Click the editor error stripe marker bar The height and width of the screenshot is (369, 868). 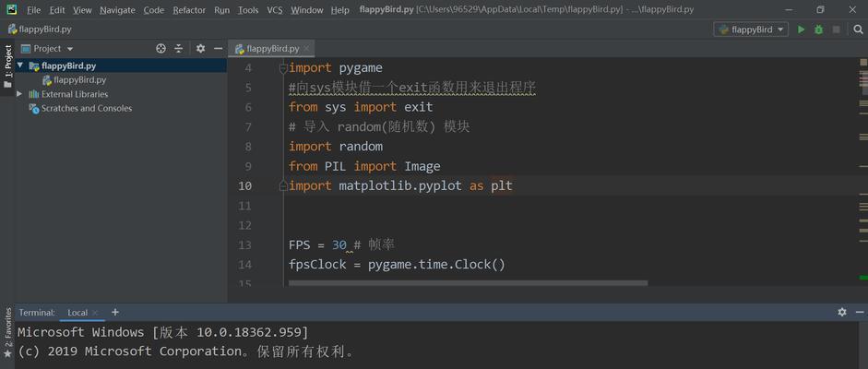point(863,172)
